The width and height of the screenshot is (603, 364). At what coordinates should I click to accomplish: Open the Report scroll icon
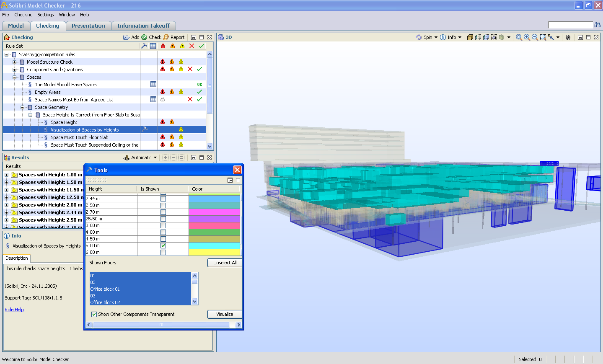pos(166,37)
